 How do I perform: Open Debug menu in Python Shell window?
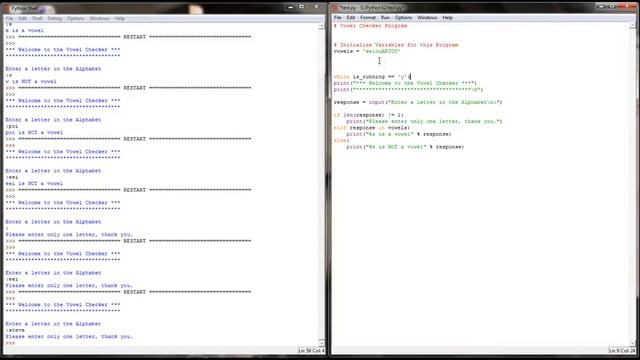(54, 18)
